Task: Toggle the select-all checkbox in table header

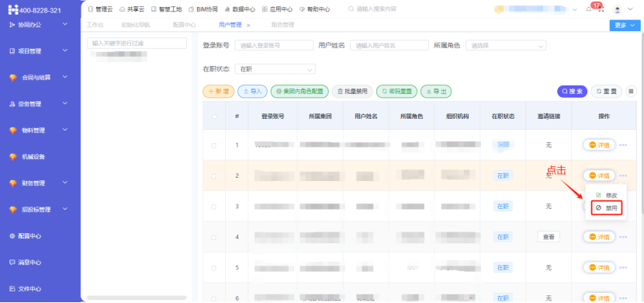Action: [214, 117]
